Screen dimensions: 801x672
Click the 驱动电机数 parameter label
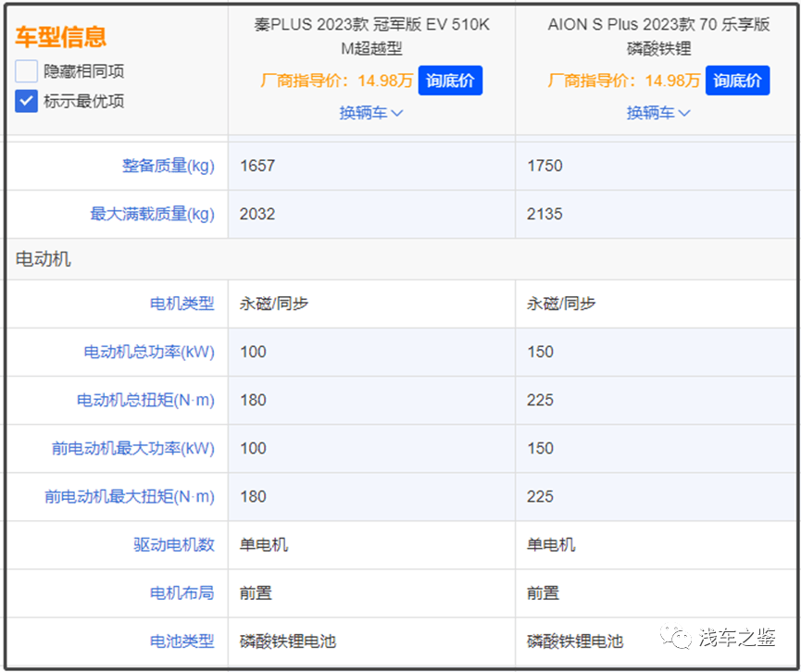(x=174, y=545)
